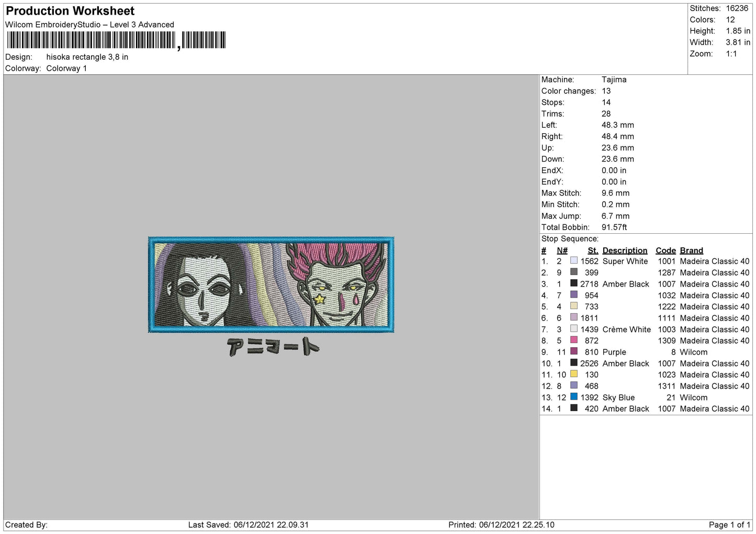
Task: Click the Total Bobbin value 91.57ft
Action: [614, 227]
